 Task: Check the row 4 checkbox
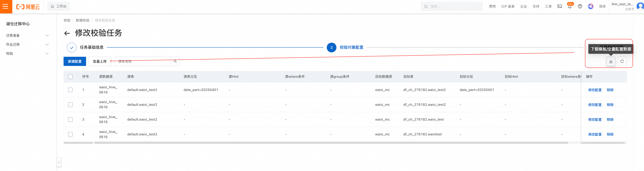[70, 135]
